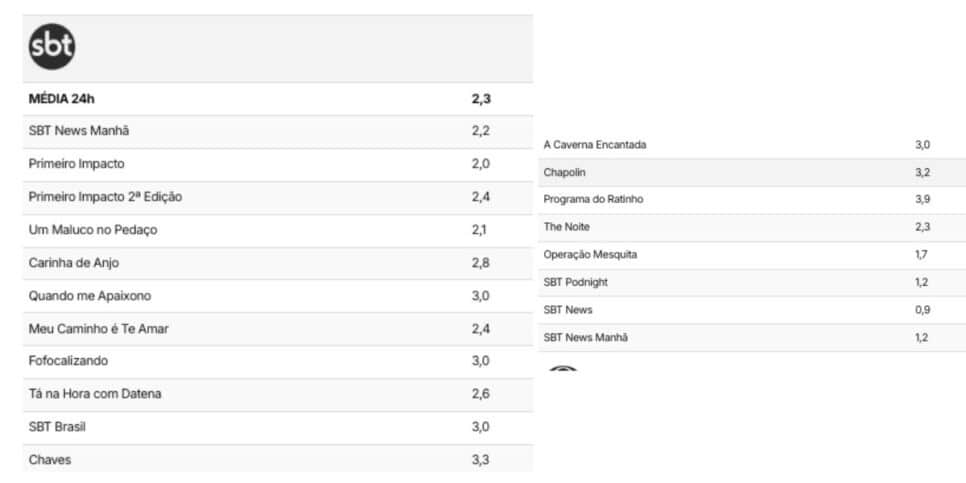Click the partial logo below SBT News Manhã
The height and width of the screenshot is (483, 966).
click(x=563, y=368)
